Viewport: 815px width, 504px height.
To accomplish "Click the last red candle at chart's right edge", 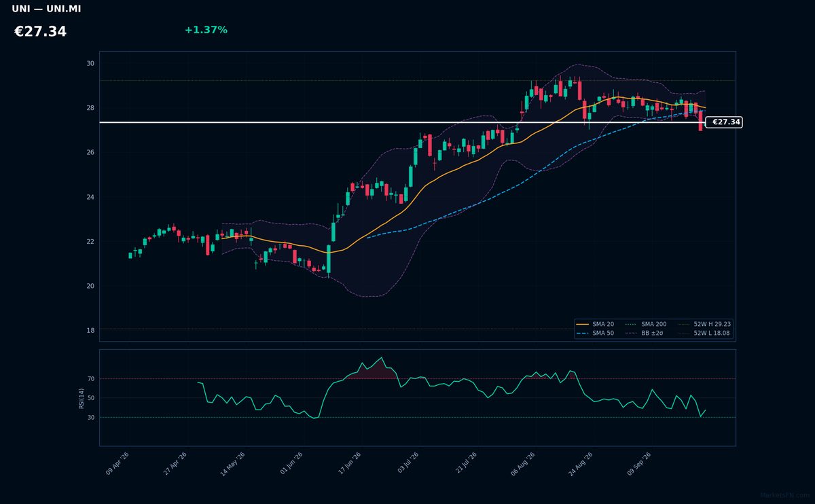I will pyautogui.click(x=700, y=121).
